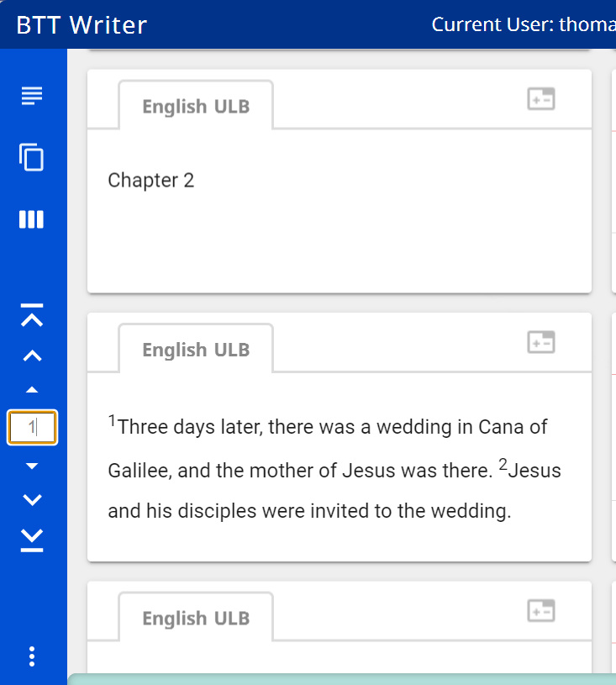This screenshot has height=685, width=616.
Task: Toggle the plus-minus icon on the verses card
Action: pyautogui.click(x=541, y=341)
